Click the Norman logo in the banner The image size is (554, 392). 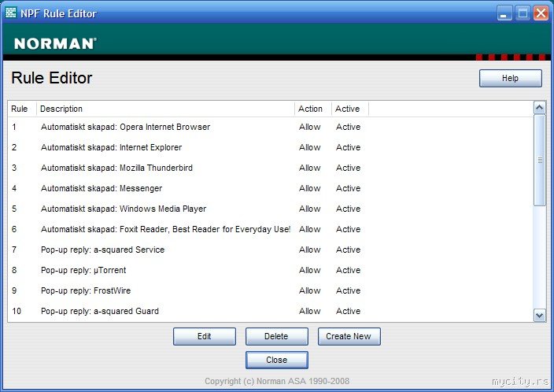point(55,43)
